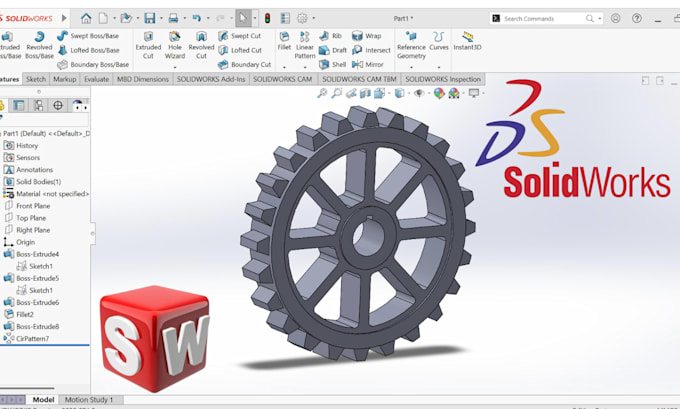Open the Section View tool in view toolbar

pos(366,93)
